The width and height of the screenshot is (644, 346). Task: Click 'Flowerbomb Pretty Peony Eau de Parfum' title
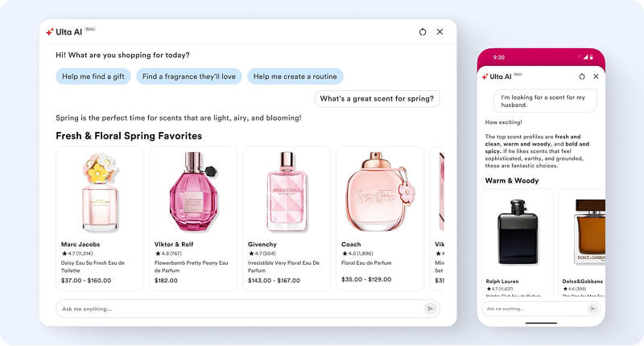(191, 266)
